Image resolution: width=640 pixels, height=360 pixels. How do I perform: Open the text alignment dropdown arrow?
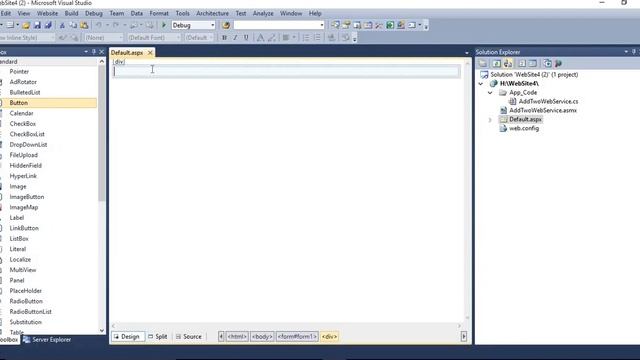294,38
